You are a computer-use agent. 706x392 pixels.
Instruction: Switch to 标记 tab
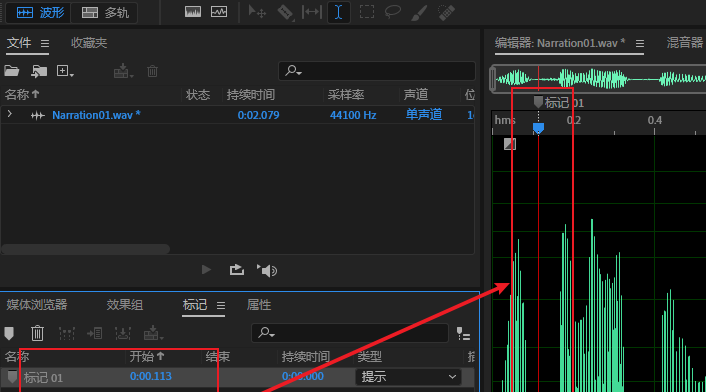pos(195,305)
